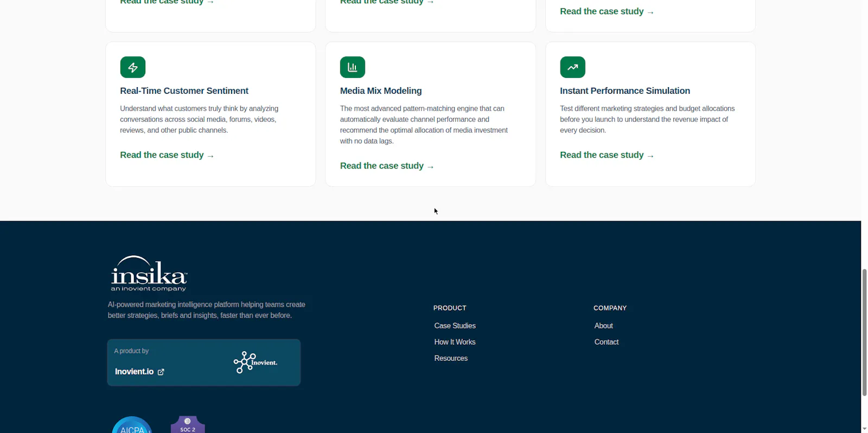Click the COMPANY footer column heading
Screen dimensions: 868x433
610,308
